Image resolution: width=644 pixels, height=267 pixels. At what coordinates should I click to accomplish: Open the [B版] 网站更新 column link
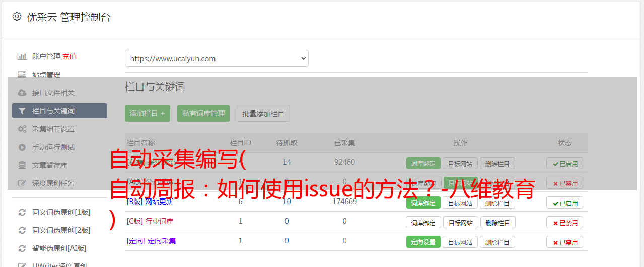click(x=150, y=202)
